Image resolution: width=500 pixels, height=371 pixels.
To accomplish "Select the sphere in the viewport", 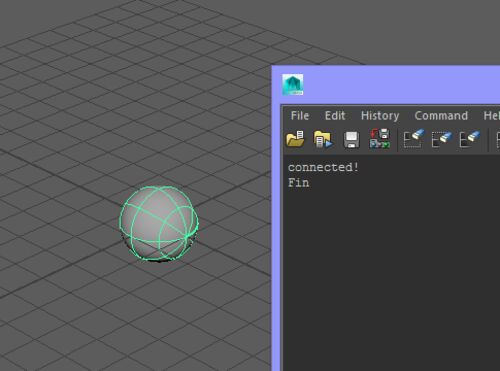I will click(x=159, y=223).
